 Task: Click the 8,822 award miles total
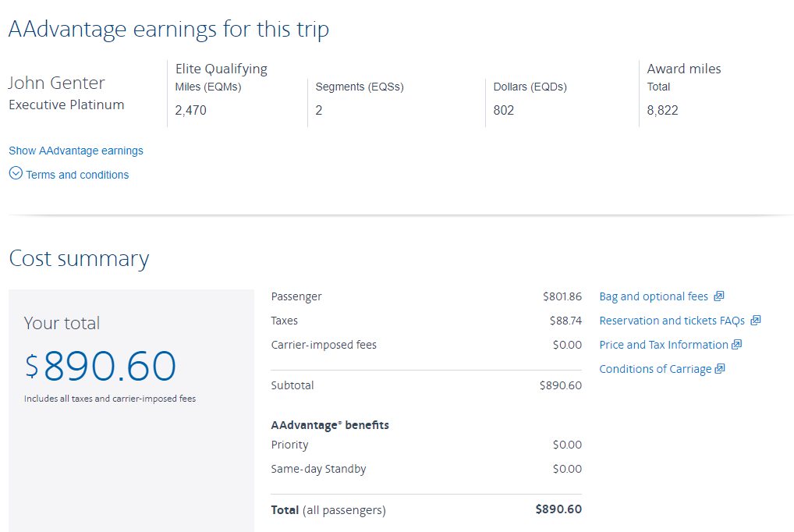click(663, 110)
